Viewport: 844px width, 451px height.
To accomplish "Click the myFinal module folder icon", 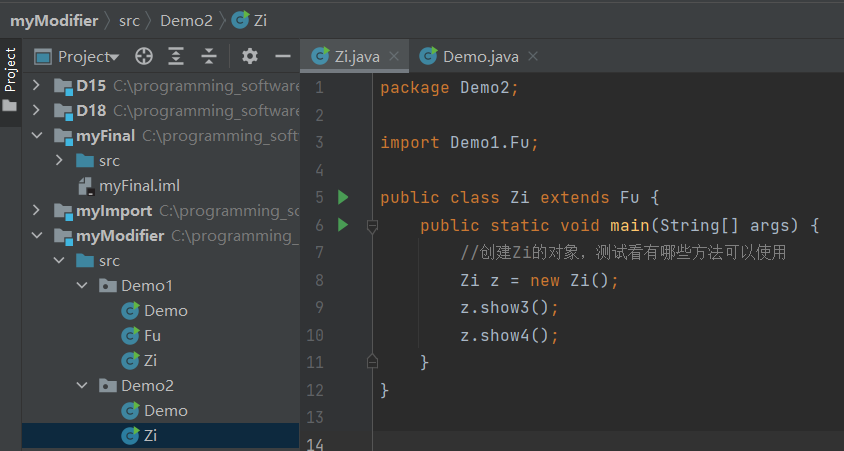I will pos(63,136).
